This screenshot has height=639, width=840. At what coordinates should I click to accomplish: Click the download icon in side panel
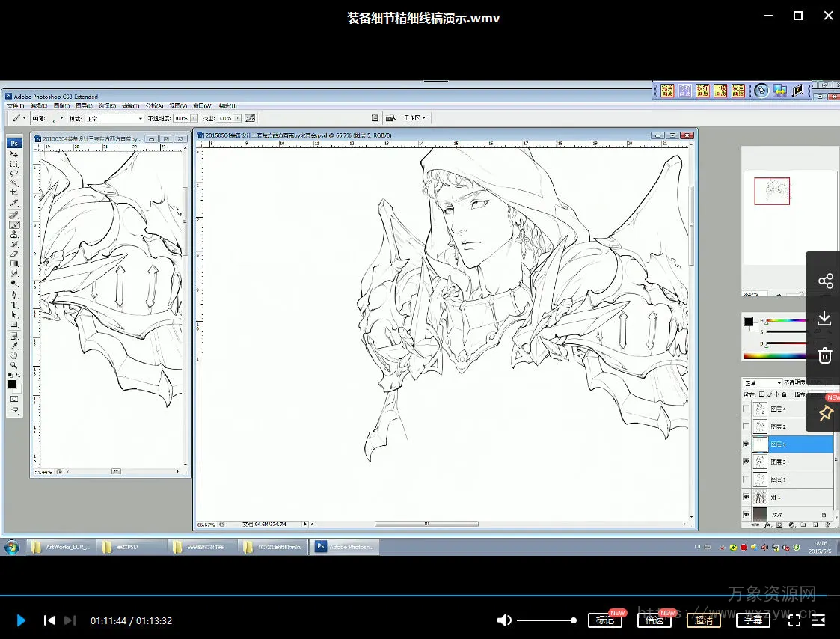[x=824, y=319]
